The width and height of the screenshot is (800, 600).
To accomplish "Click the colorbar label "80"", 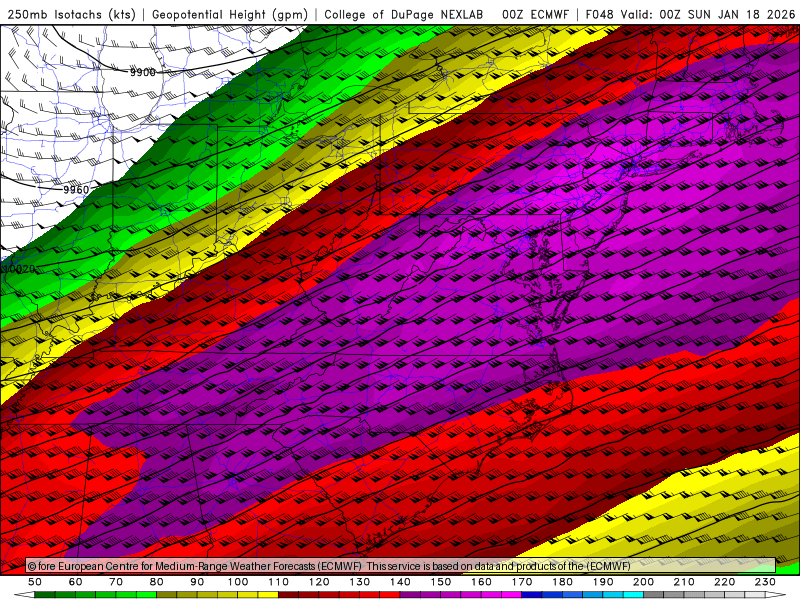I will 157,582.
